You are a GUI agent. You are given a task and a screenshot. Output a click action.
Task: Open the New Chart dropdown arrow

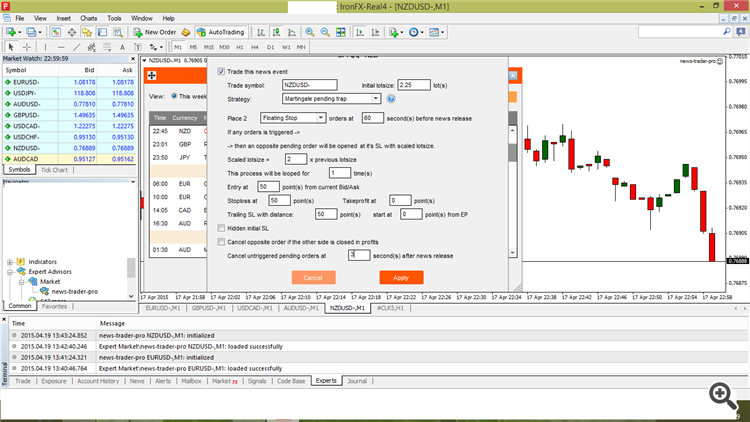(x=19, y=32)
